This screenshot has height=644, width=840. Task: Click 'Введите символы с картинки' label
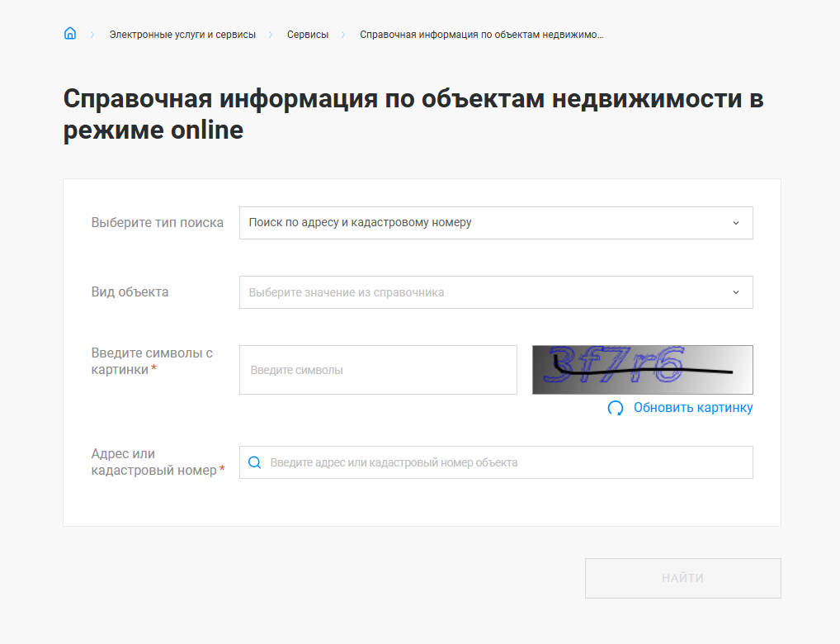(x=152, y=362)
